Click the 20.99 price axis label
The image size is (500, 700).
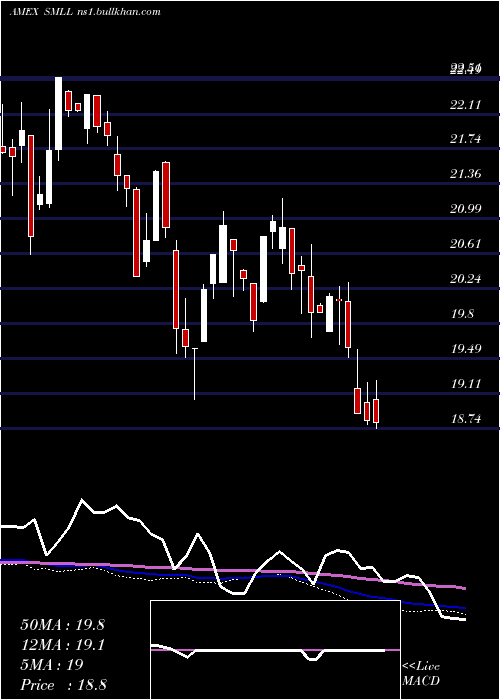pos(466,208)
